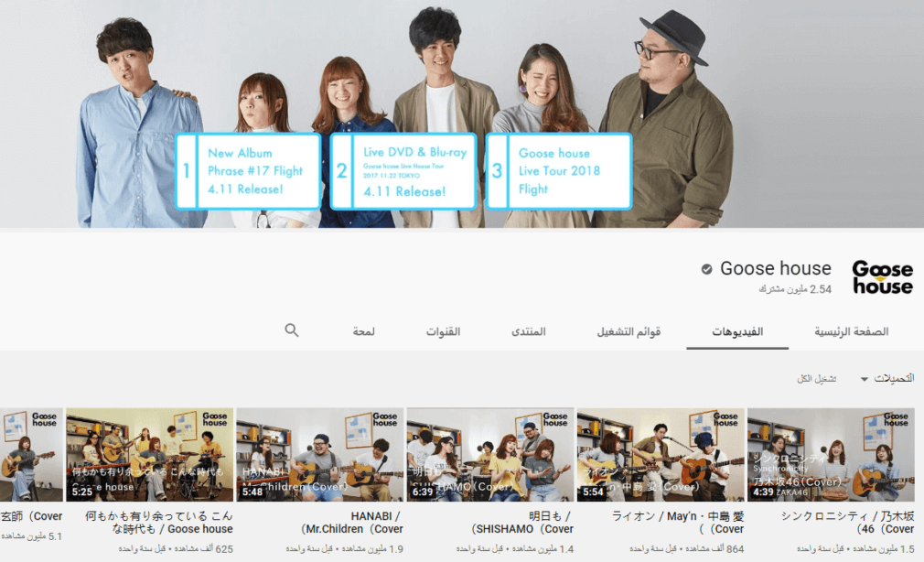Screen dimensions: 924x562
Task: Click banner box 3 Live Tour 2018 Flight
Action: (x=559, y=171)
